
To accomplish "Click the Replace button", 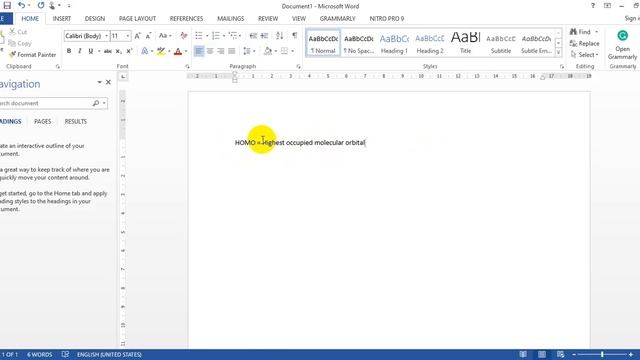I will coord(584,43).
